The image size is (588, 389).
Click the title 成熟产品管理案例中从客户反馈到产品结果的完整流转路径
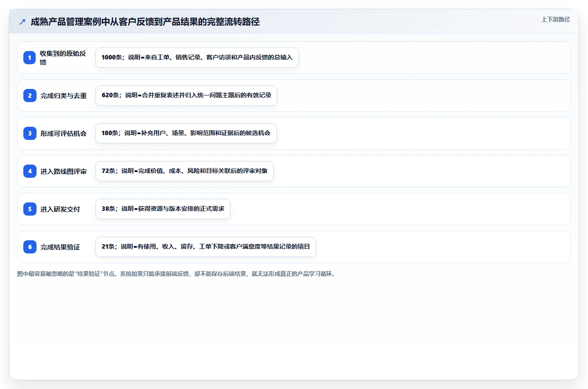pos(145,22)
